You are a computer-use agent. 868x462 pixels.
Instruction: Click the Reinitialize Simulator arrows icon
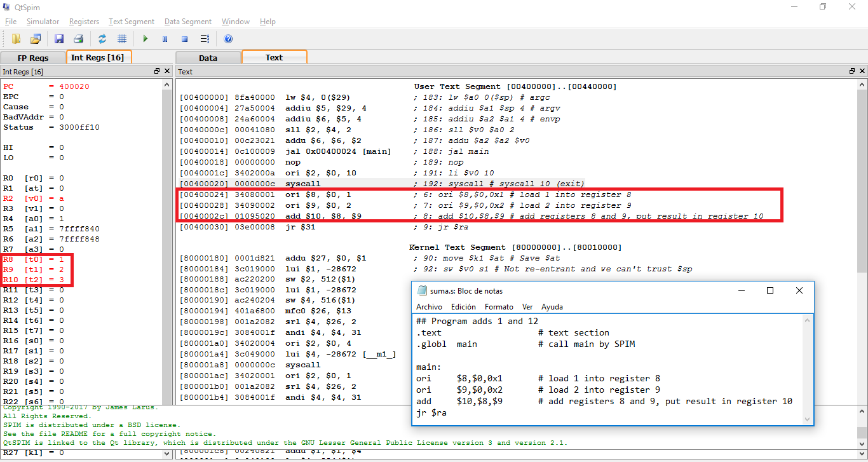[x=102, y=39]
